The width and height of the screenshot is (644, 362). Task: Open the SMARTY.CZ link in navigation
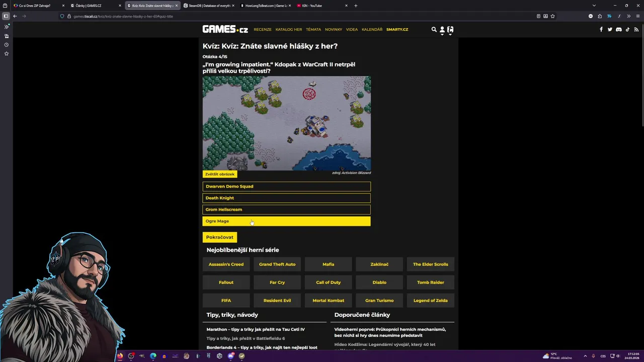pos(397,30)
